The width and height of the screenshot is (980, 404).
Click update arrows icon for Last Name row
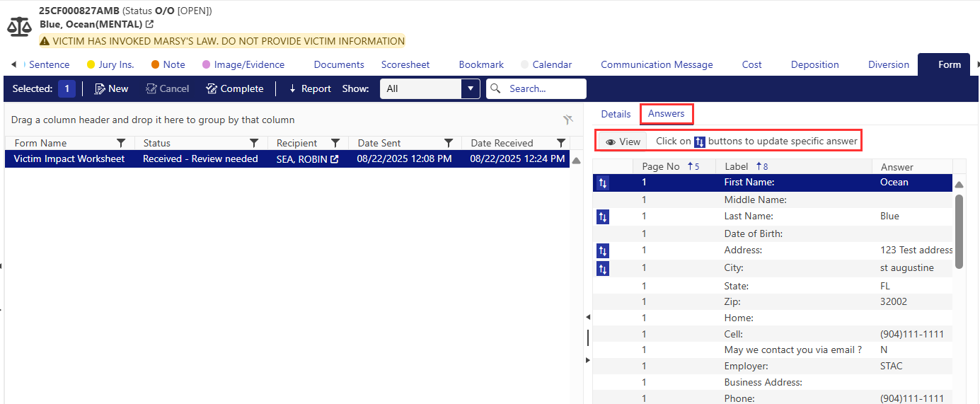(602, 217)
